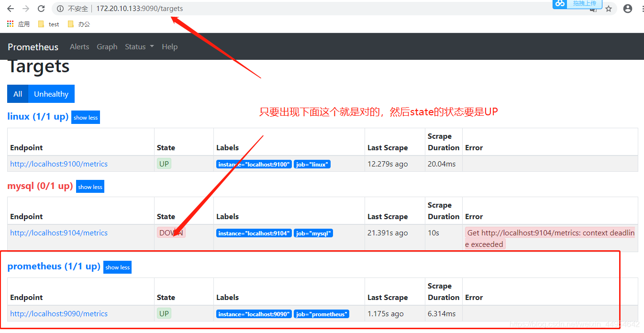Click the DOWN state badge for mysql
Screen dimensions: 644x333
(x=171, y=233)
